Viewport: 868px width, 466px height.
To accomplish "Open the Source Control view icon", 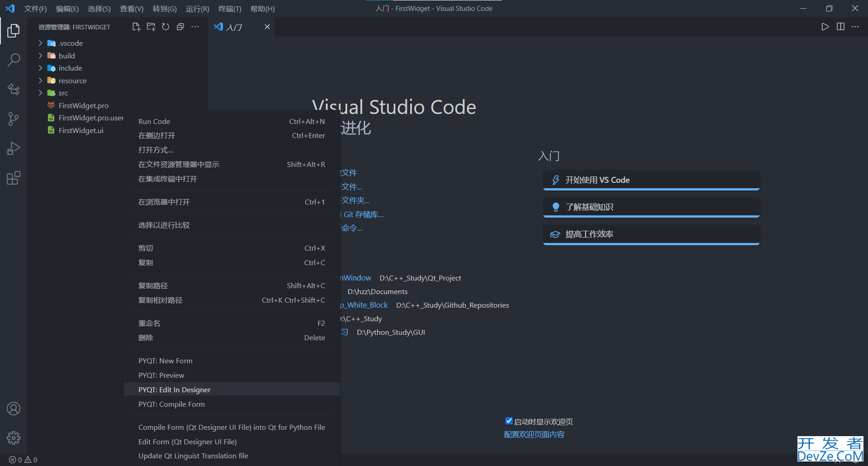I will click(x=14, y=119).
